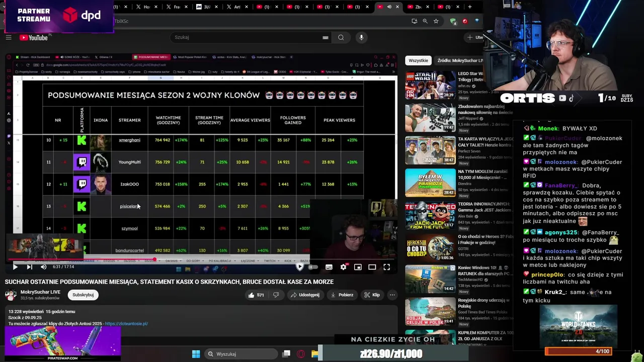
Task: Open Task View on the taskbar
Action: (286, 354)
